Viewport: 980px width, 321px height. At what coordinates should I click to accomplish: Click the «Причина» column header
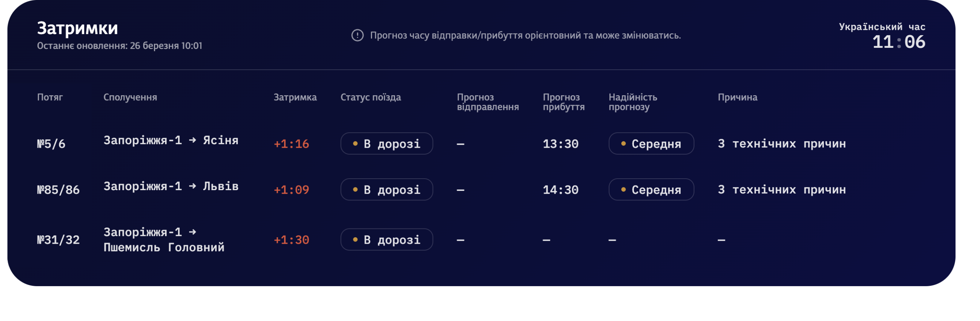pyautogui.click(x=737, y=98)
